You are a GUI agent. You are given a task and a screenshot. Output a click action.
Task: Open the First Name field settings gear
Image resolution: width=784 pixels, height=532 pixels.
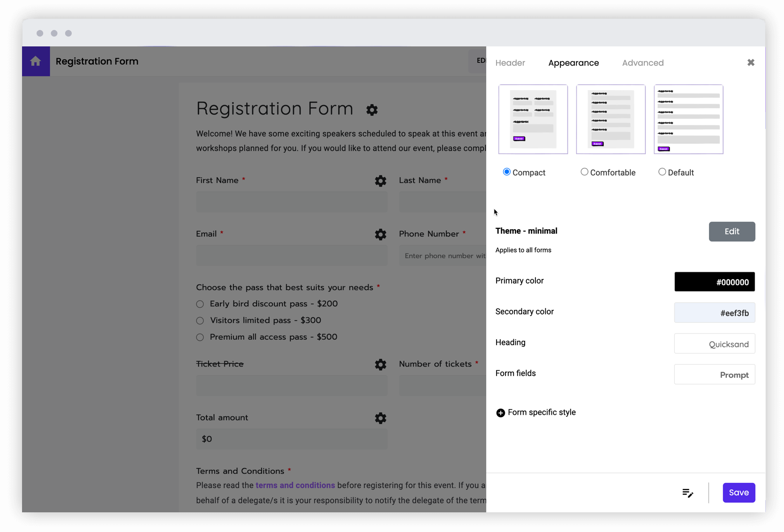pyautogui.click(x=380, y=181)
